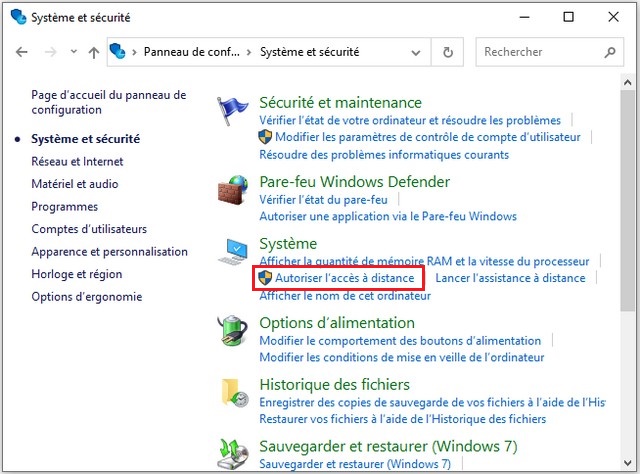Viewport: 640px width, 474px height.
Task: Click the magnifying glass search icon
Action: click(x=610, y=52)
